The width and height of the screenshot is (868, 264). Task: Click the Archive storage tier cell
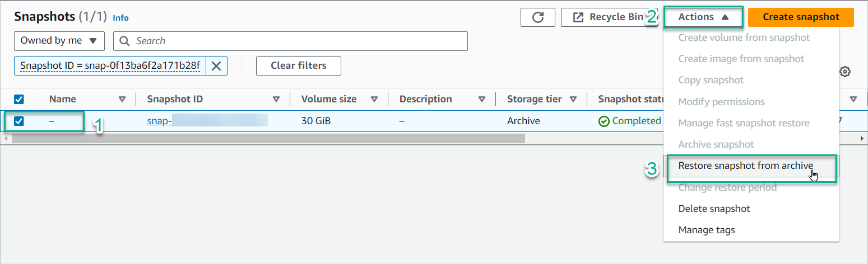[523, 121]
